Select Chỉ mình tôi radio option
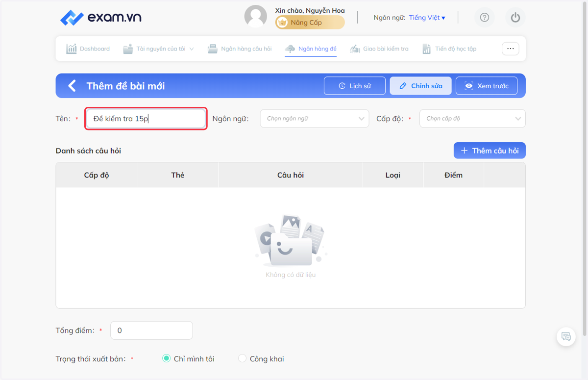 [x=167, y=359]
